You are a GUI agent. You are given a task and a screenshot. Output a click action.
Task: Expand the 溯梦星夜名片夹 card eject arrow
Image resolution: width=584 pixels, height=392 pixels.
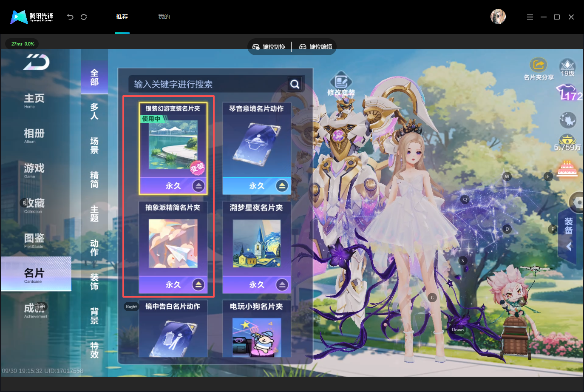click(282, 285)
